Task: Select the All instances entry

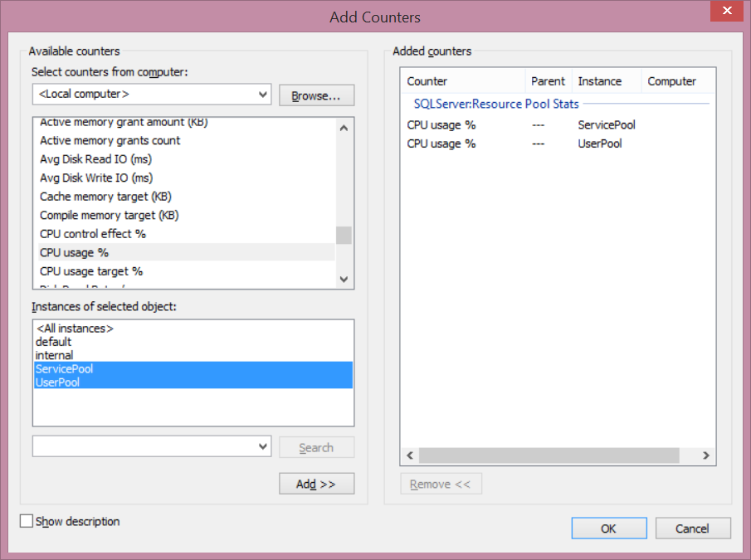Action: 75,329
